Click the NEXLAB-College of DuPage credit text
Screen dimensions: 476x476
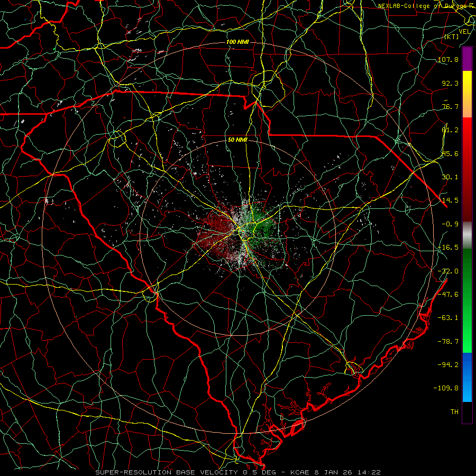(426, 6)
